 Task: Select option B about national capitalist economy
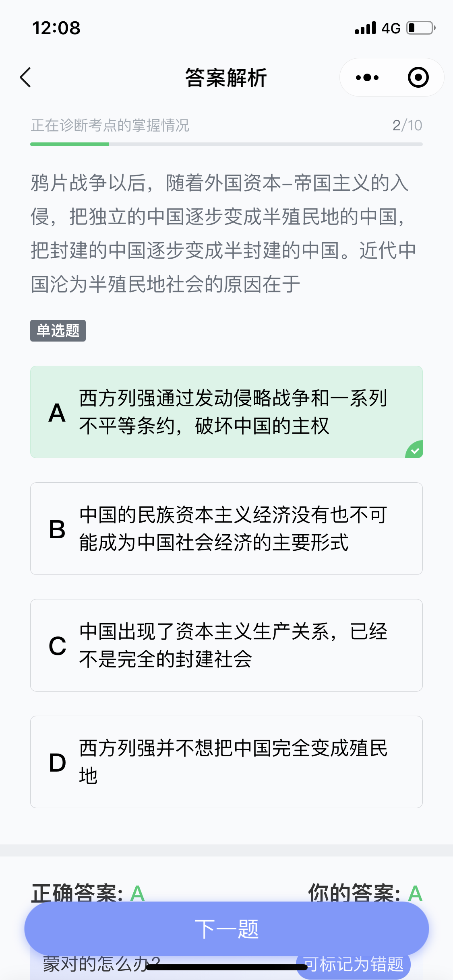click(x=226, y=528)
